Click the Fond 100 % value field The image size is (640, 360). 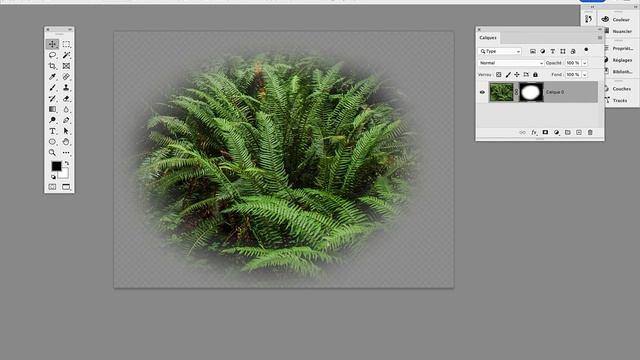[573, 75]
